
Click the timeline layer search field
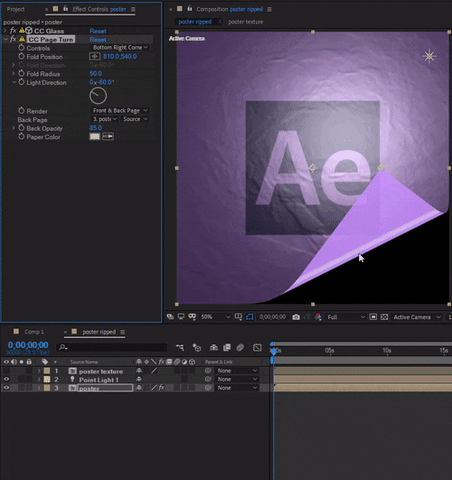[112, 347]
